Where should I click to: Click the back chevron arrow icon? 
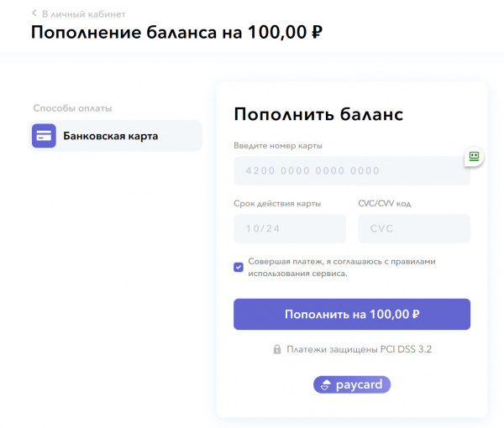[x=34, y=13]
